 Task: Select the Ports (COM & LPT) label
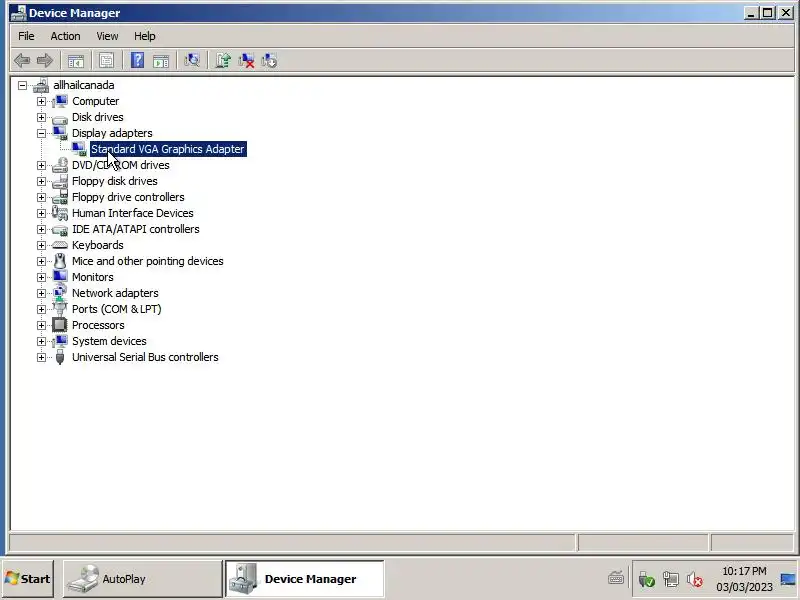point(116,309)
